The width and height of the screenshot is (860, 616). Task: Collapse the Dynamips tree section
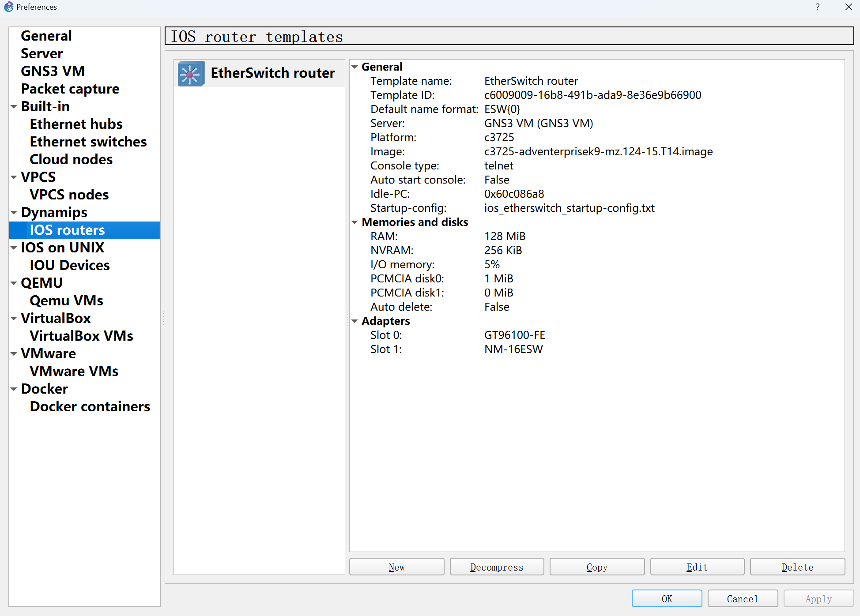(14, 213)
